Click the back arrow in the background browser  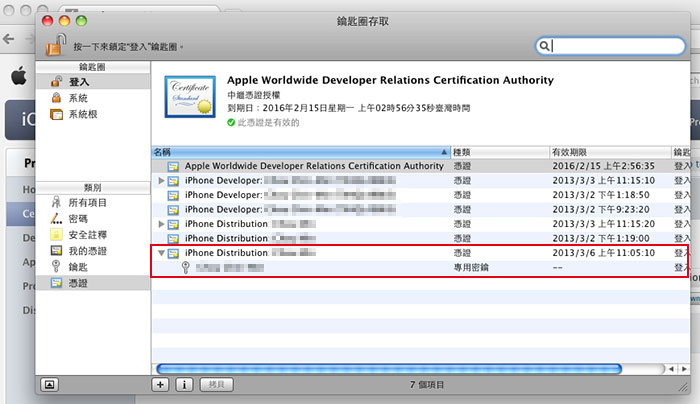(x=8, y=39)
